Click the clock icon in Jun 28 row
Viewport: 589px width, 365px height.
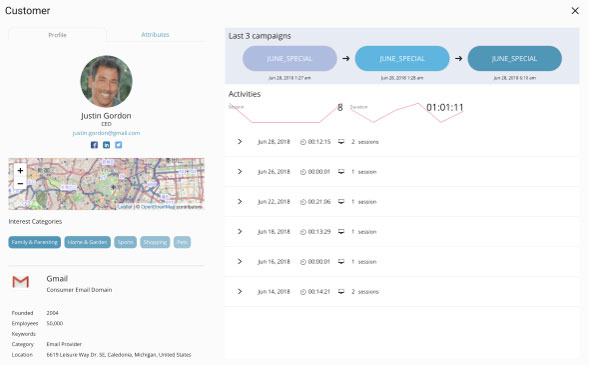tap(303, 142)
